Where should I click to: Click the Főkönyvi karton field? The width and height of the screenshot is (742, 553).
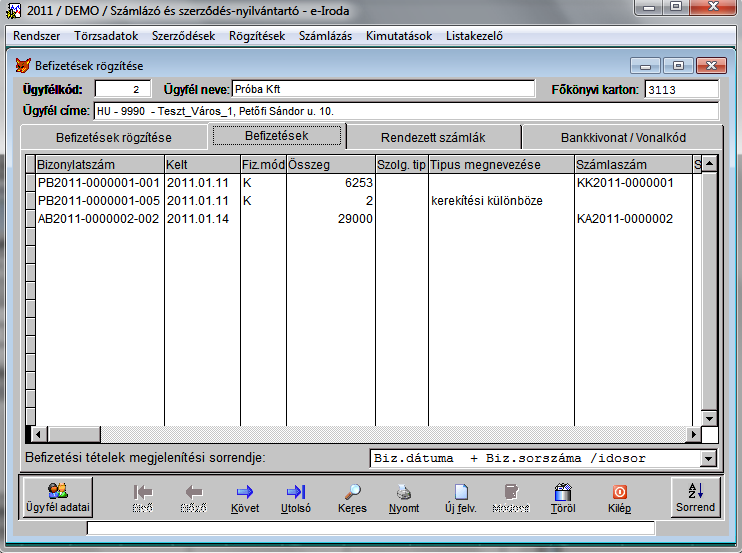(x=681, y=89)
